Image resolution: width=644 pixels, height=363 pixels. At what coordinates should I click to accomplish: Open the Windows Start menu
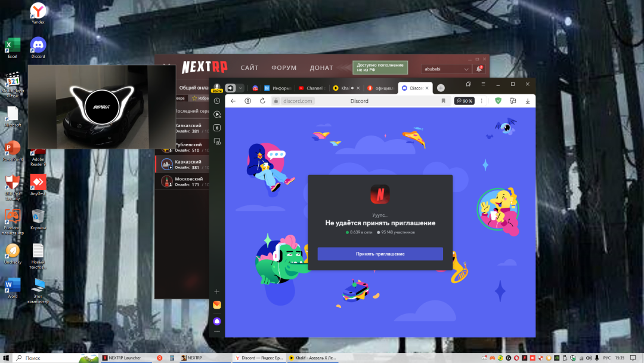tap(6, 358)
